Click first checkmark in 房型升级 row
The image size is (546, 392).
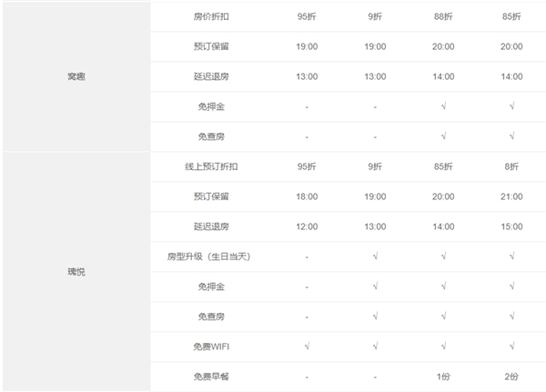pyautogui.click(x=375, y=256)
